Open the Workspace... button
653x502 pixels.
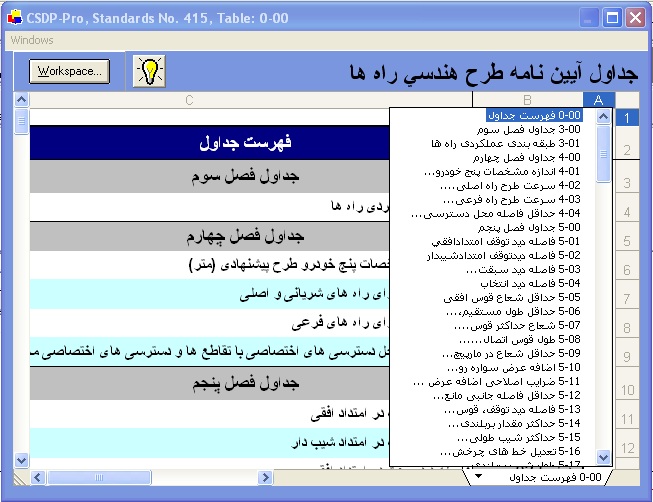tap(70, 71)
